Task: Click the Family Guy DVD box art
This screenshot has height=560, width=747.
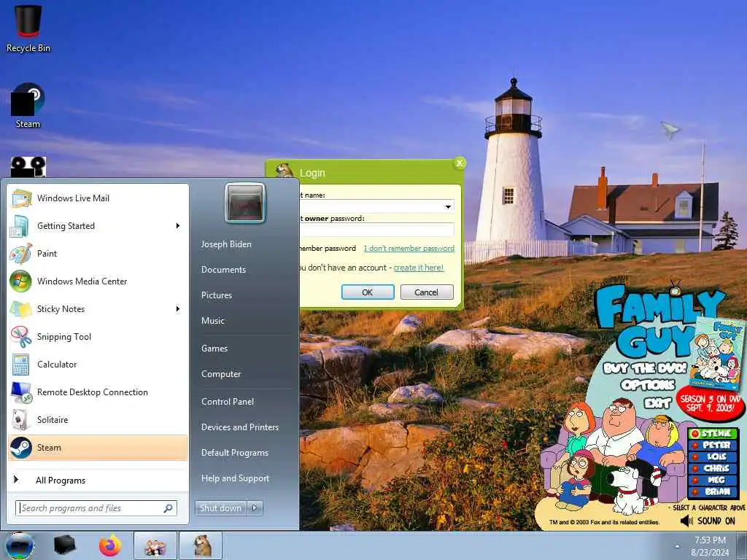Action: point(717,354)
